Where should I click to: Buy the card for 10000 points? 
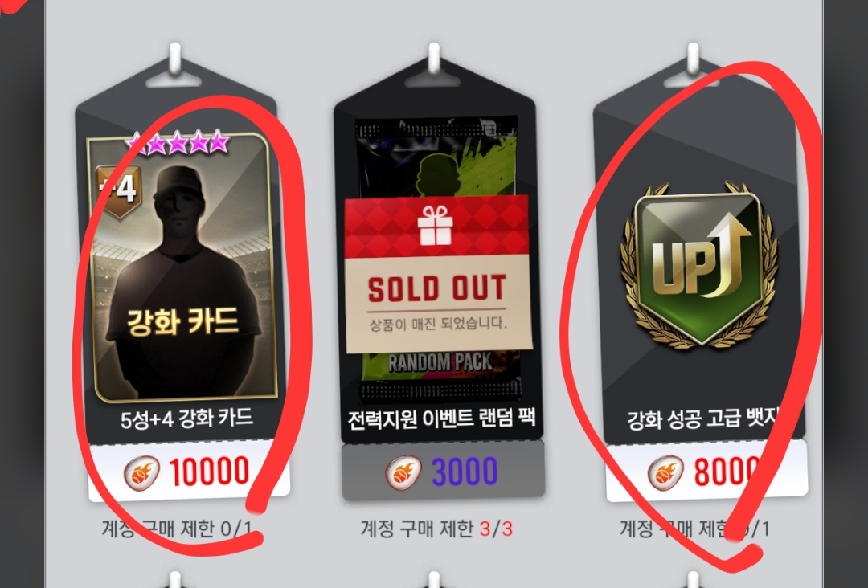point(188,472)
